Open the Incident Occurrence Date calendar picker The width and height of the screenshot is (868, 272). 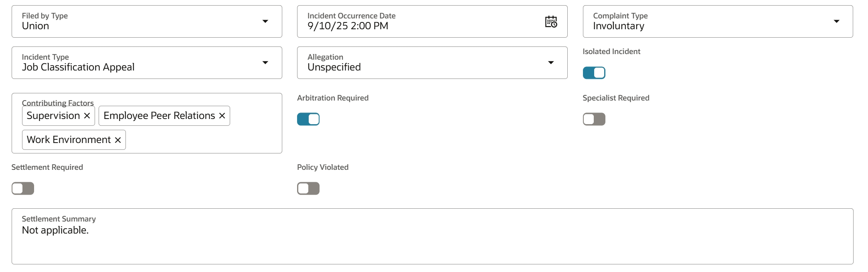(551, 22)
